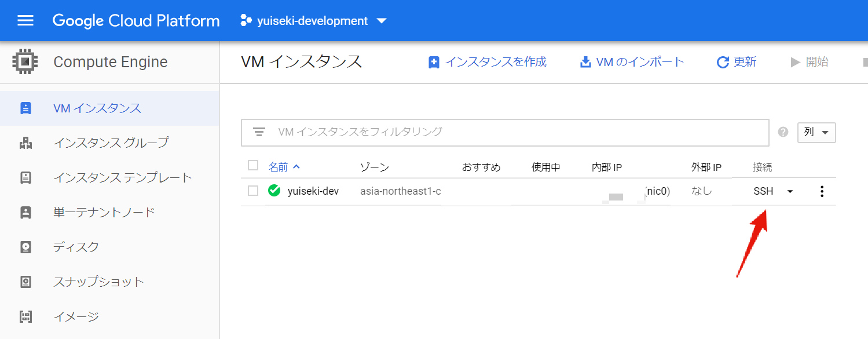The image size is (868, 339).
Task: Click the 単一テナントノード sidebar icon
Action: pos(25,213)
